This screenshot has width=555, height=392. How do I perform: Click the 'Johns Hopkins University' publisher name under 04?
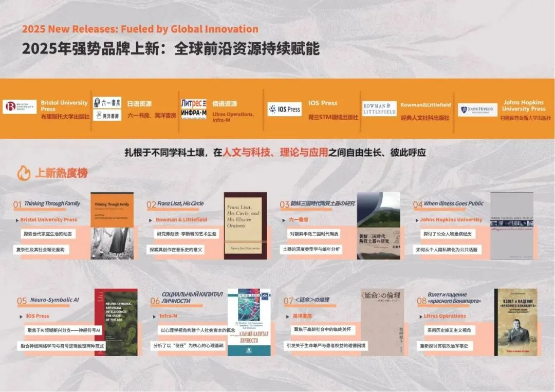[451, 220]
